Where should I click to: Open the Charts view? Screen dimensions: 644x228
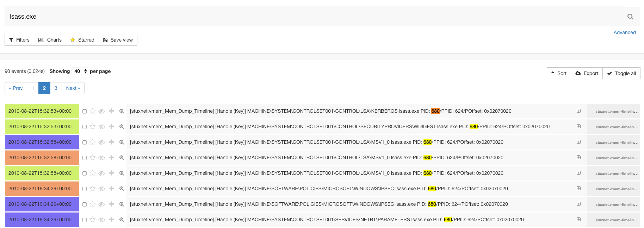click(x=50, y=40)
